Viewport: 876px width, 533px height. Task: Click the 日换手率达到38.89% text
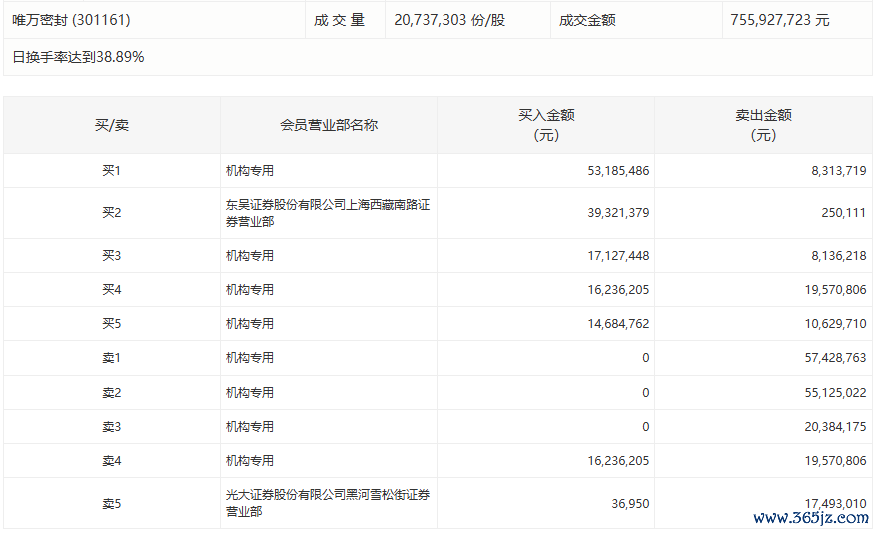pyautogui.click(x=78, y=57)
